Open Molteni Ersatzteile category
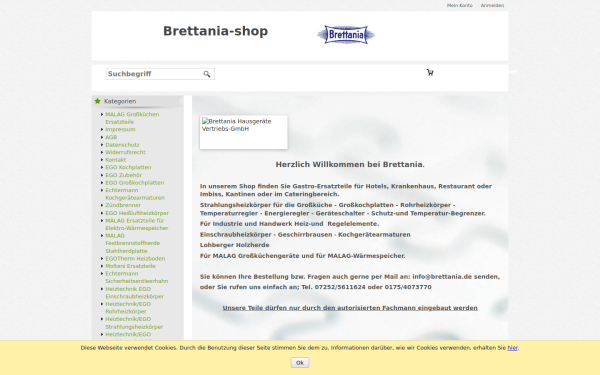 pyautogui.click(x=130, y=266)
